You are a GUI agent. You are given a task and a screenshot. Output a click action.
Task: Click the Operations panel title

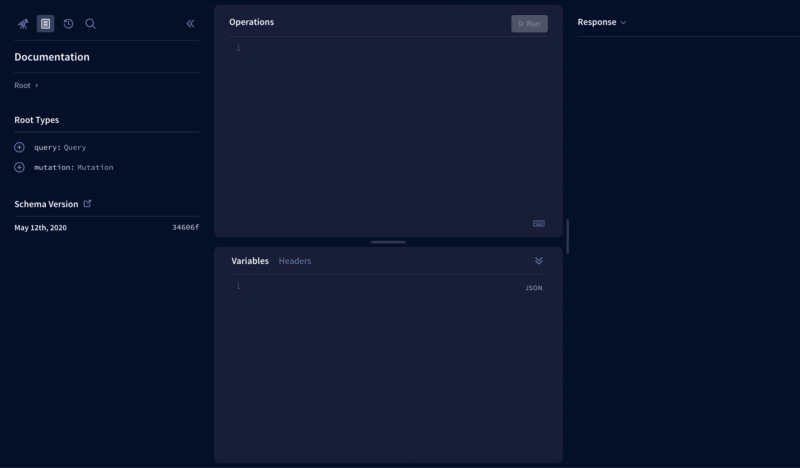pos(252,22)
